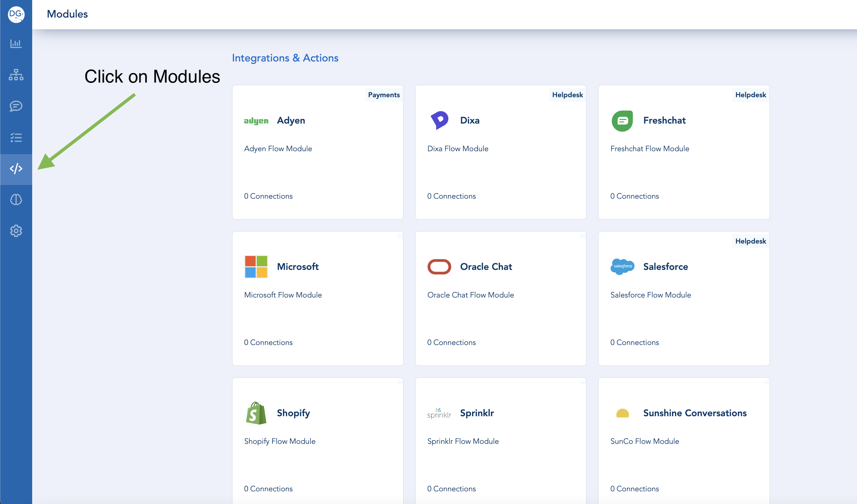
Task: Click 'Sprinklr Flow Module' description
Action: click(x=463, y=442)
